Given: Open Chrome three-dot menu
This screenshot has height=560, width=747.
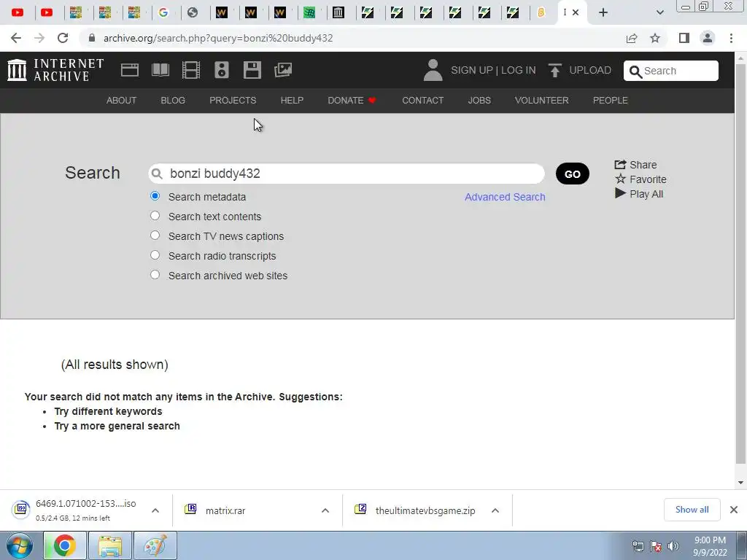Looking at the screenshot, I should pyautogui.click(x=731, y=38).
